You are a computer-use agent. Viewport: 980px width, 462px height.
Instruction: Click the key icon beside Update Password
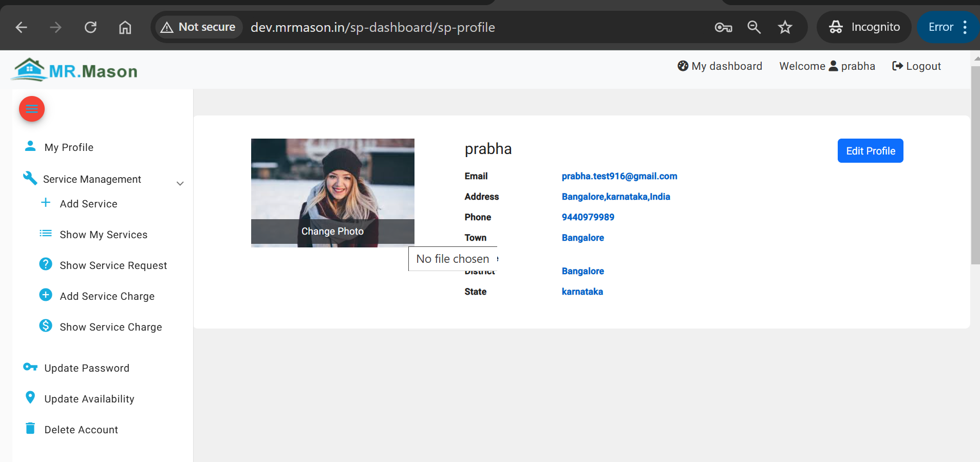pos(30,367)
